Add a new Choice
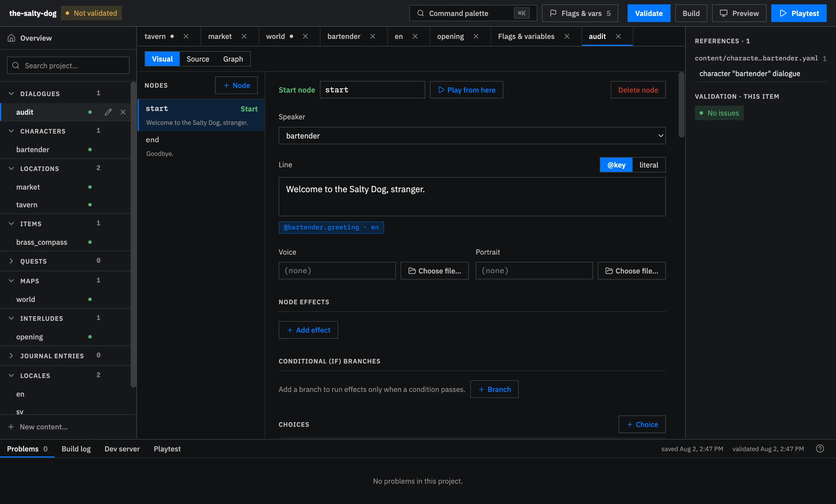The image size is (836, 504). pos(642,424)
